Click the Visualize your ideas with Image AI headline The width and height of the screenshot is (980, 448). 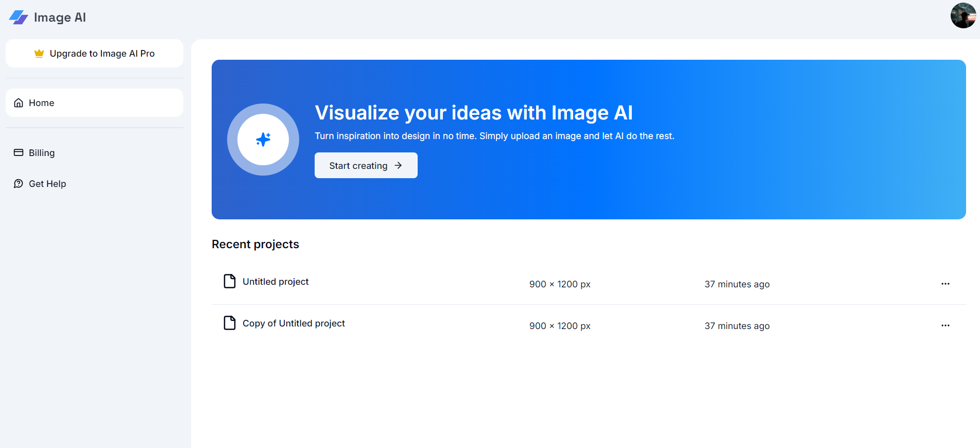(x=474, y=113)
